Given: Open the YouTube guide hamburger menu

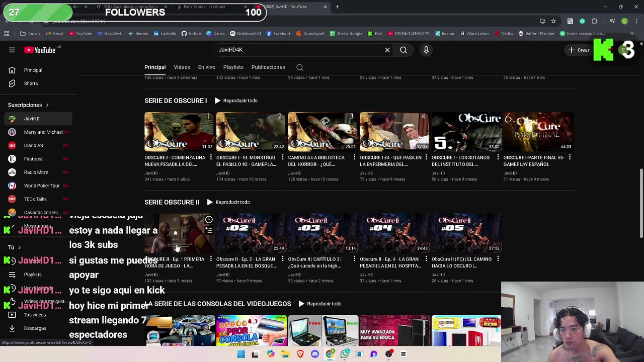Looking at the screenshot, I should pyautogui.click(x=12, y=50).
